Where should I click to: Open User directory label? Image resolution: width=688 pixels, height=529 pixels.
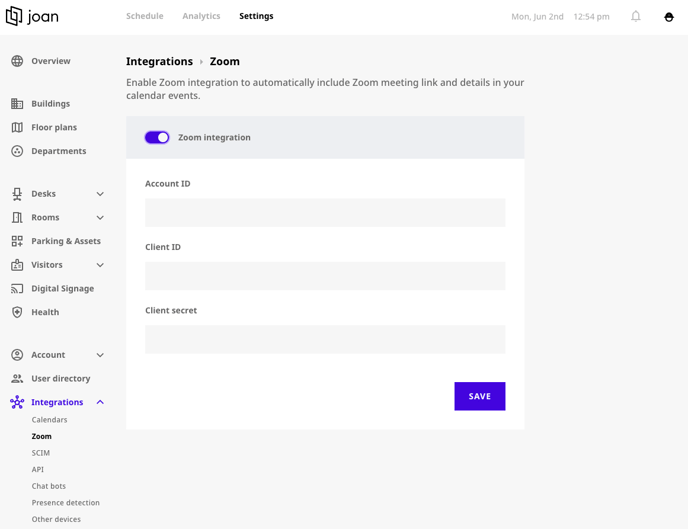coord(61,379)
